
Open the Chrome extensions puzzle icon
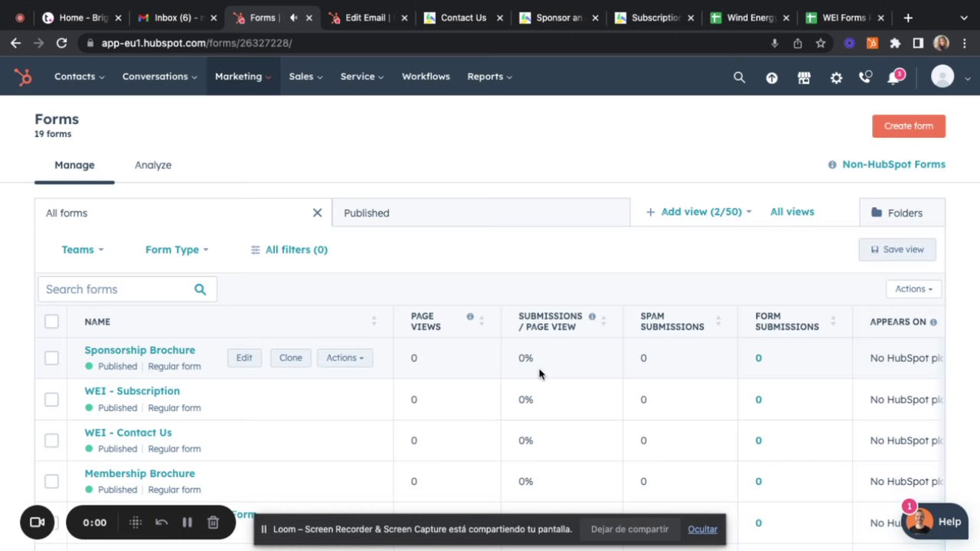pyautogui.click(x=895, y=43)
